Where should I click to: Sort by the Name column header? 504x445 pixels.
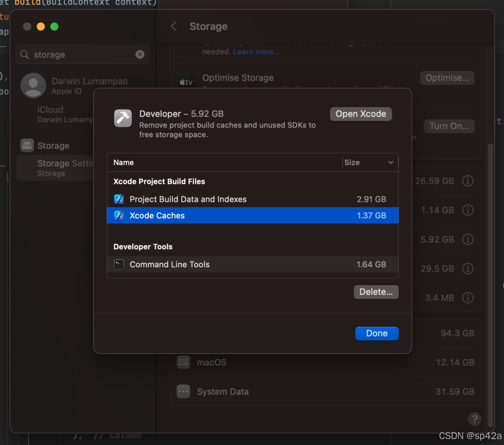[124, 162]
